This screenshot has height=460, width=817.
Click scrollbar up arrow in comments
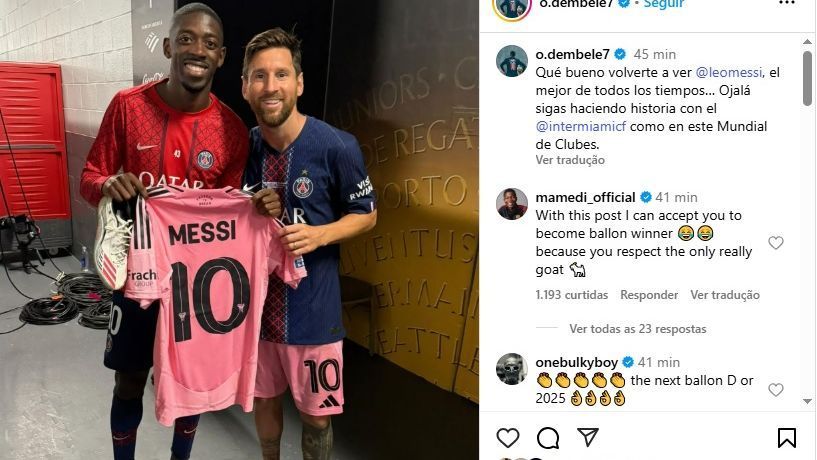click(x=808, y=41)
